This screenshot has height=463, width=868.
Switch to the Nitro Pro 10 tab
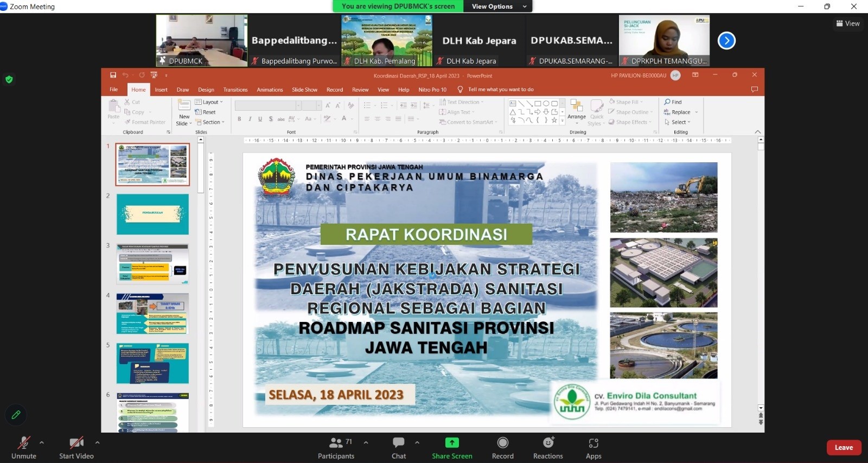(432, 90)
